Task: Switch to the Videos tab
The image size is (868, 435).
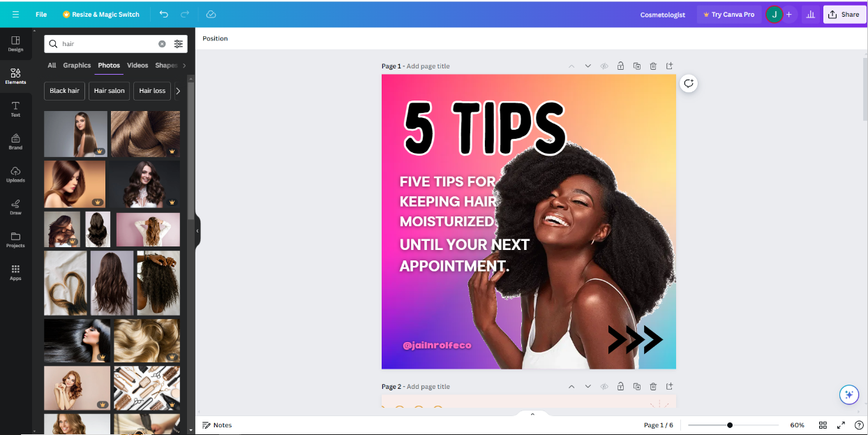Action: pos(137,65)
